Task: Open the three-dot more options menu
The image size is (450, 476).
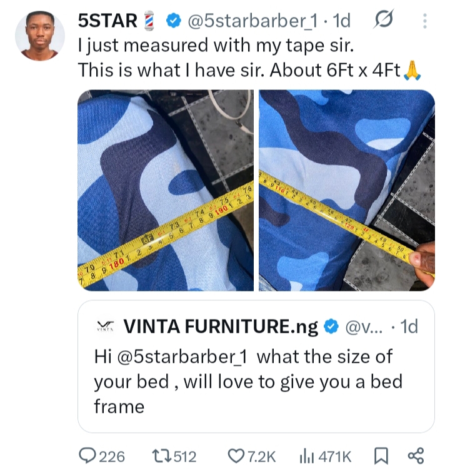Action: (x=425, y=21)
